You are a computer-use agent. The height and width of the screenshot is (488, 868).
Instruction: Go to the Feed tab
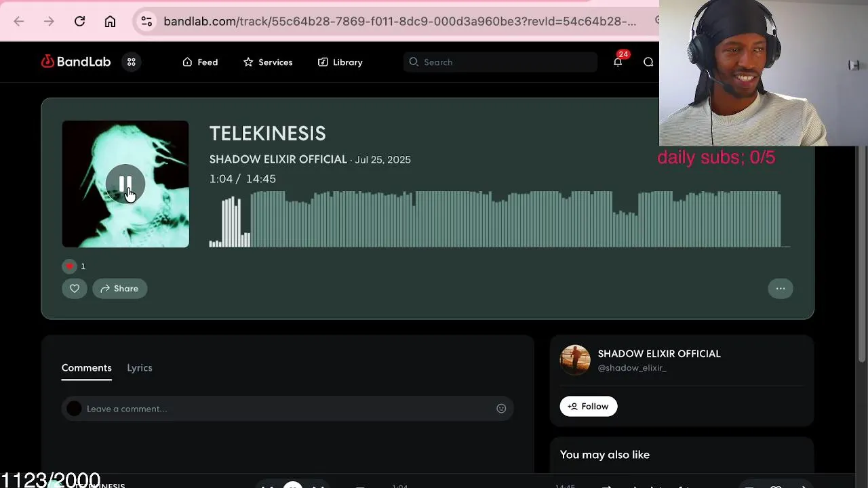[200, 62]
